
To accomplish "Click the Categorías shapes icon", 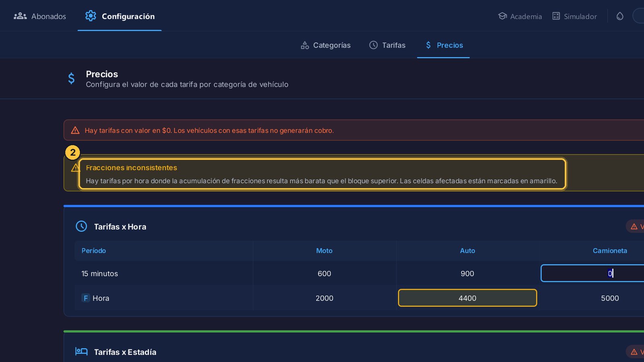I will [305, 45].
